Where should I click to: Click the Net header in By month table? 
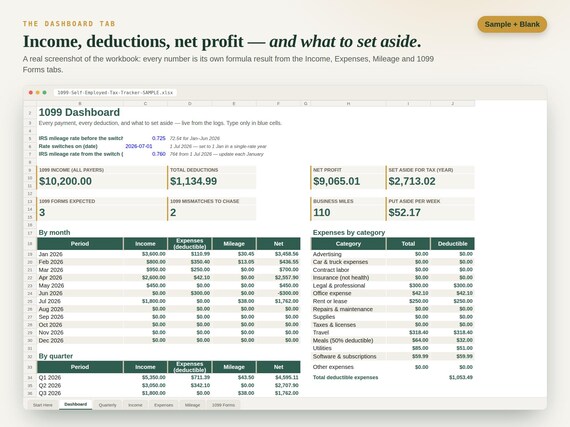click(278, 244)
